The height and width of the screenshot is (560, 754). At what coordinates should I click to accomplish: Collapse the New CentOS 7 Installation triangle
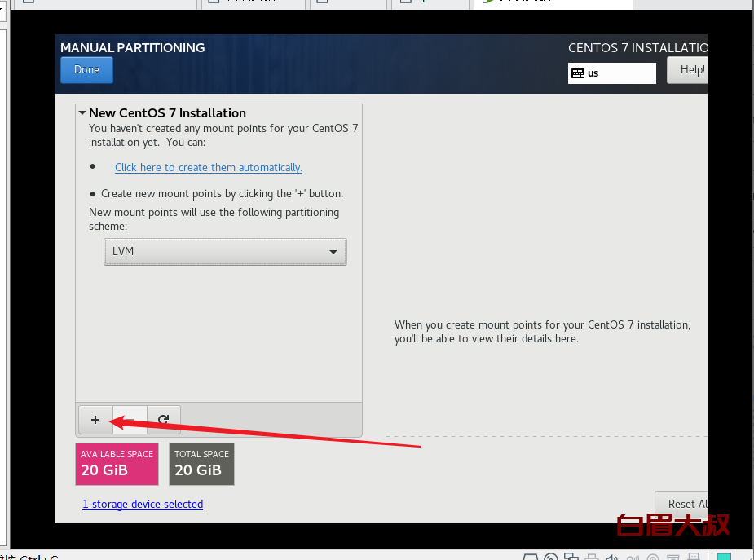pos(82,113)
